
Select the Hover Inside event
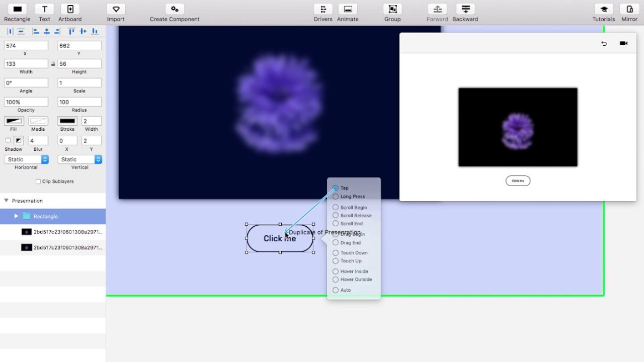tap(336, 271)
